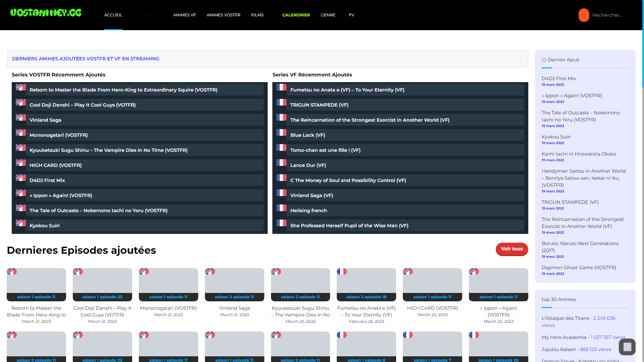Click flag badge on Vinland Saga episode card
This screenshot has width=644, height=362.
pyautogui.click(x=210, y=271)
